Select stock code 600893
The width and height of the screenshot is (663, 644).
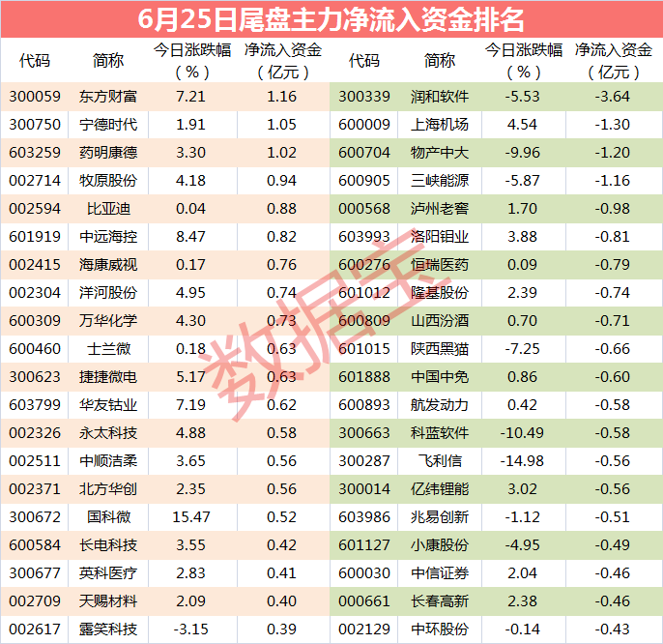364,405
